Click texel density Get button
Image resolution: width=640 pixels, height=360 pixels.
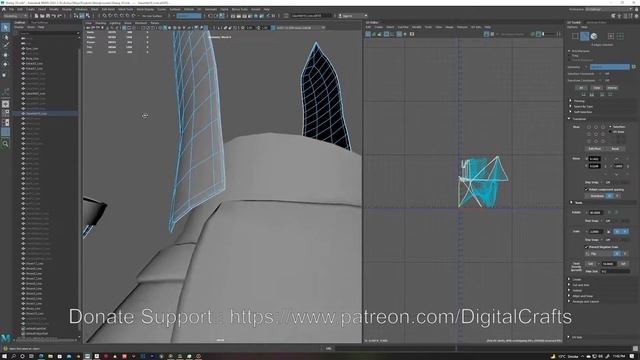(x=590, y=264)
